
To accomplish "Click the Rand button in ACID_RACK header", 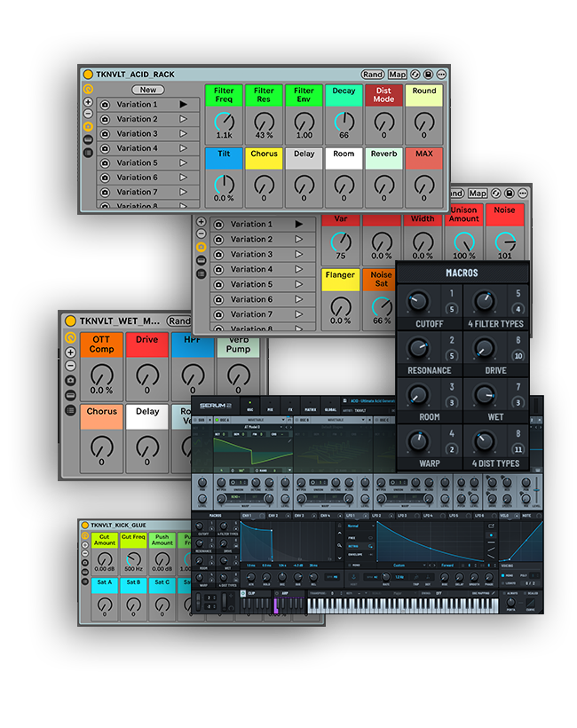I will pos(373,75).
